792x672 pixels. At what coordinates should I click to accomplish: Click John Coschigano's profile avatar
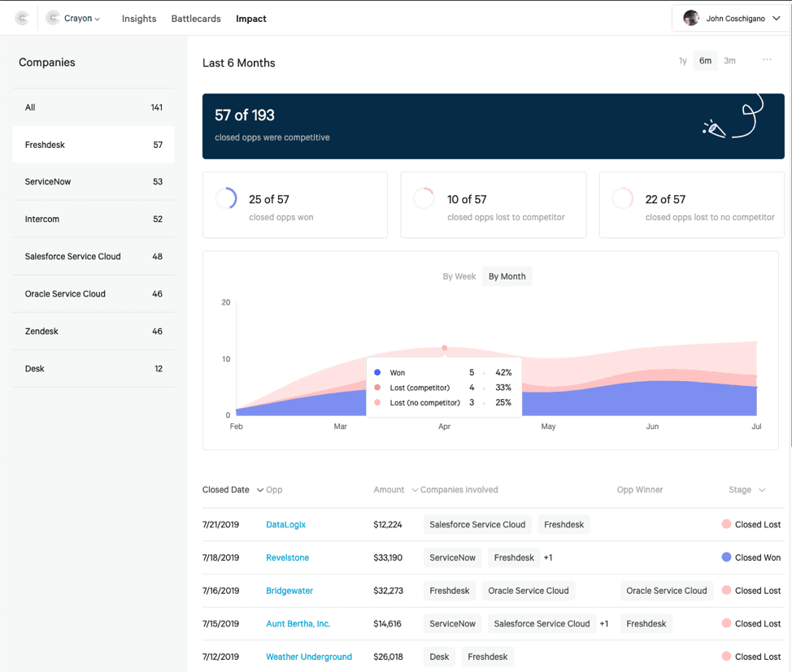pos(691,19)
